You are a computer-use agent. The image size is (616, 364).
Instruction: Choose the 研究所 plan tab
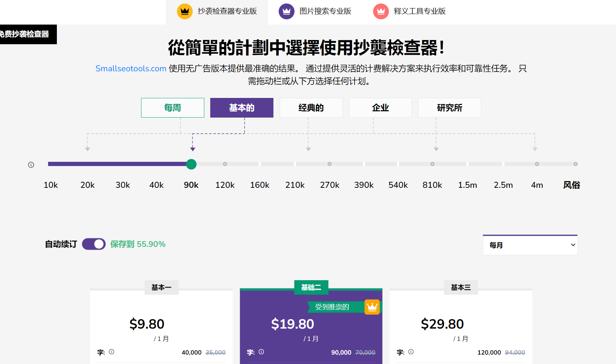tap(449, 108)
